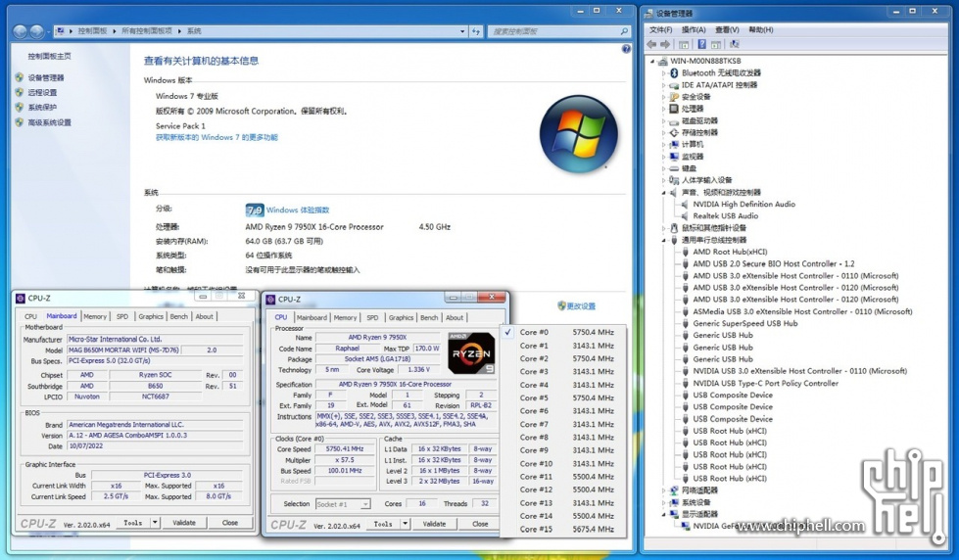This screenshot has width=959, height=560.
Task: Click the WIN-M00N888TKSB computer root icon
Action: click(662, 61)
